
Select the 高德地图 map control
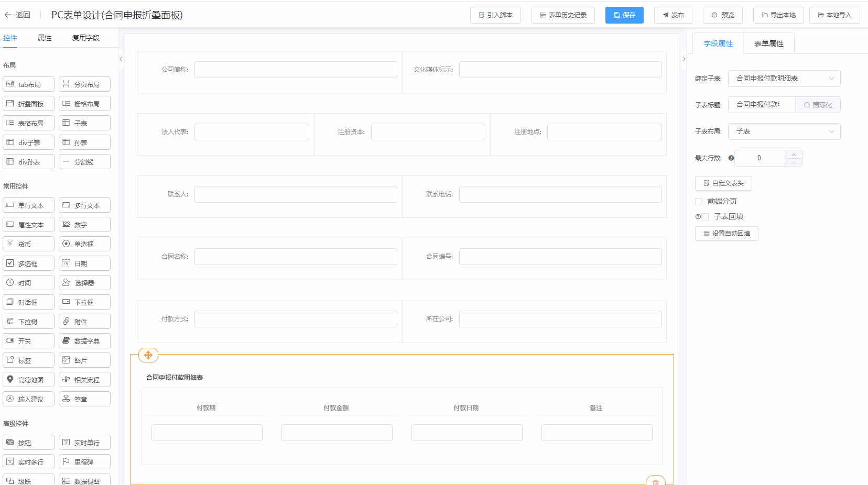point(29,380)
